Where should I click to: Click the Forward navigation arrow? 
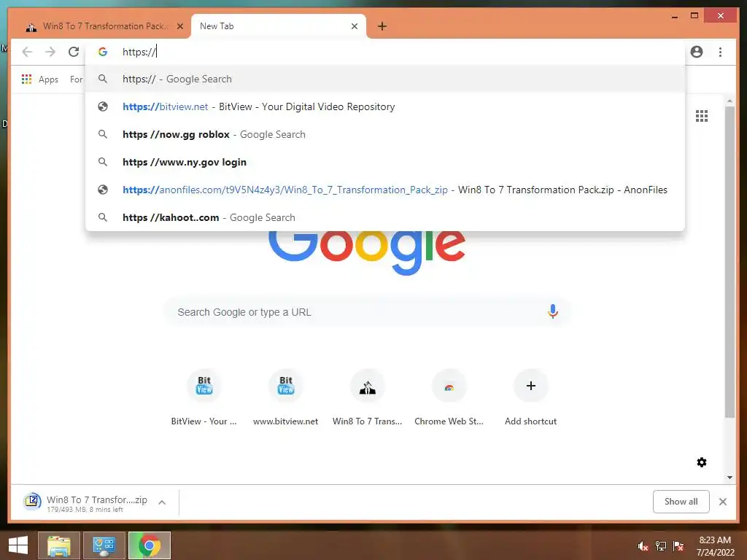pos(50,52)
